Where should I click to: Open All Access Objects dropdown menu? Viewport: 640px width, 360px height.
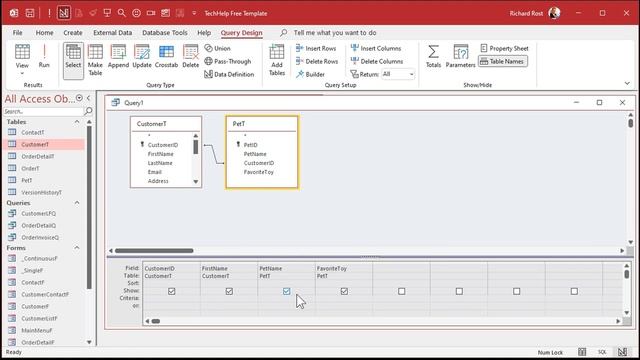pyautogui.click(x=79, y=98)
